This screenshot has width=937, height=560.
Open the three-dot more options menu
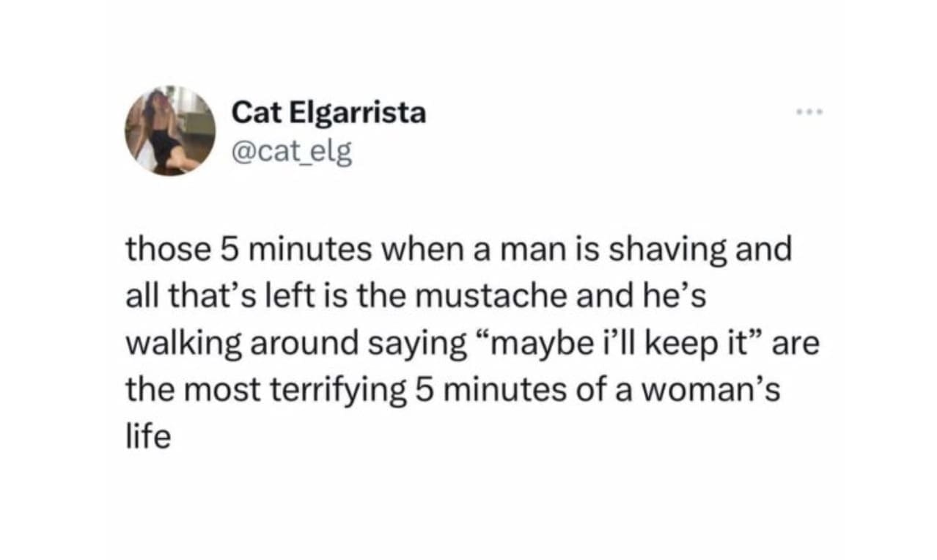tap(809, 113)
